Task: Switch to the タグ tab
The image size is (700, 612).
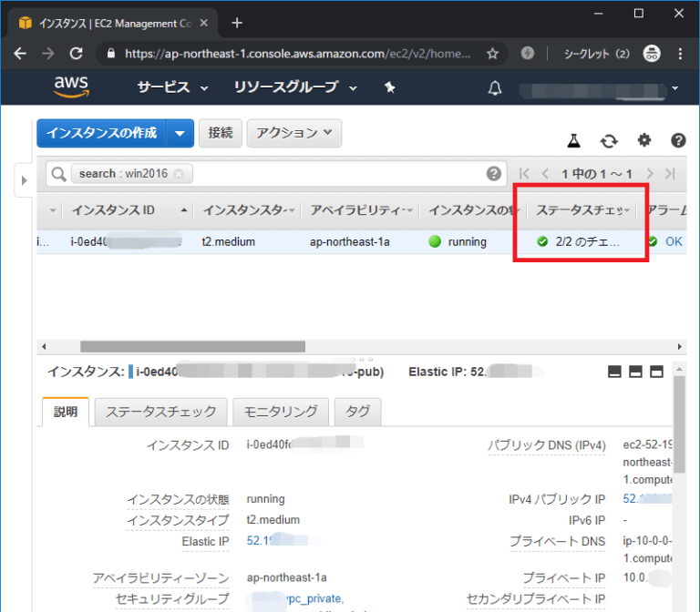Action: pyautogui.click(x=357, y=412)
